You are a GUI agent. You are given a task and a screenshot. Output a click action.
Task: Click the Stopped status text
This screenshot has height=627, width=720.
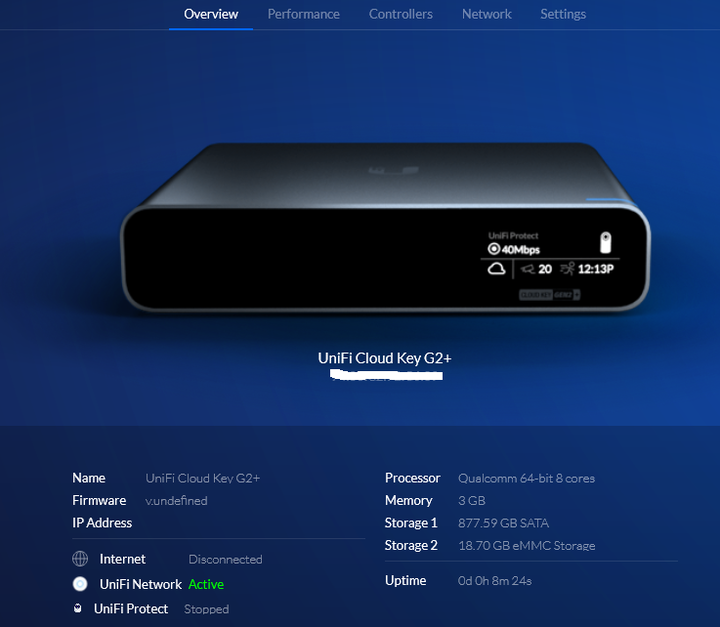coord(206,609)
